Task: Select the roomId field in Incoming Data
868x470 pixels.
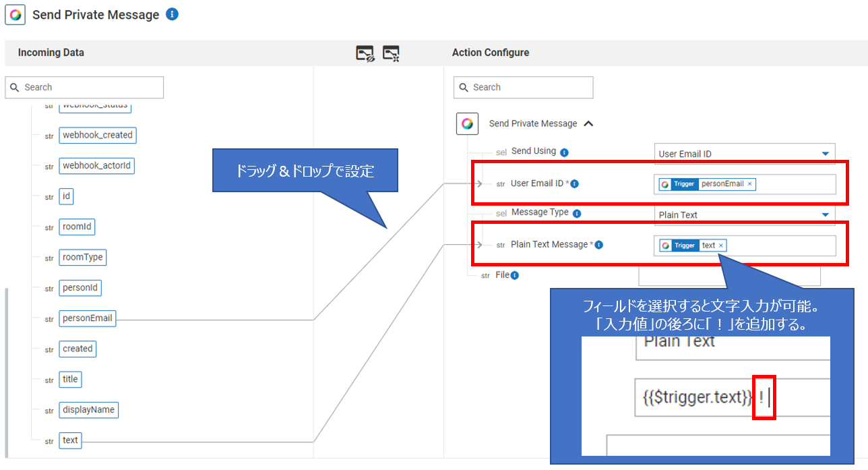Action: 77,227
